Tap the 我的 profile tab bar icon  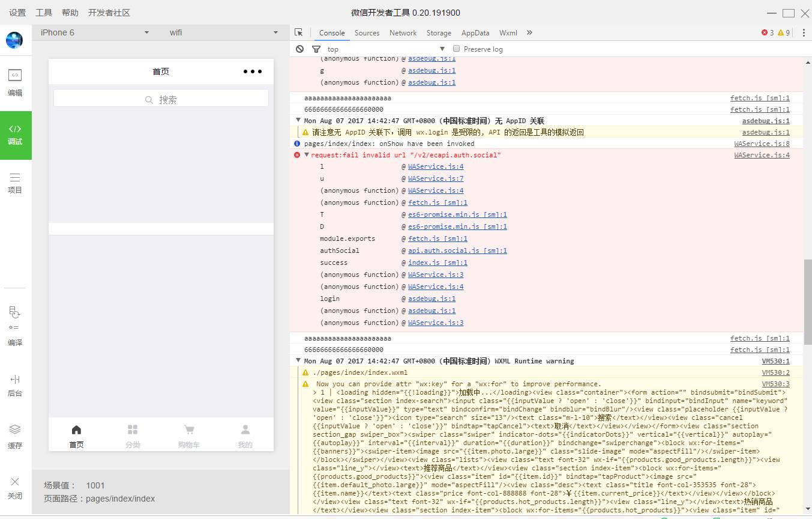tap(245, 436)
